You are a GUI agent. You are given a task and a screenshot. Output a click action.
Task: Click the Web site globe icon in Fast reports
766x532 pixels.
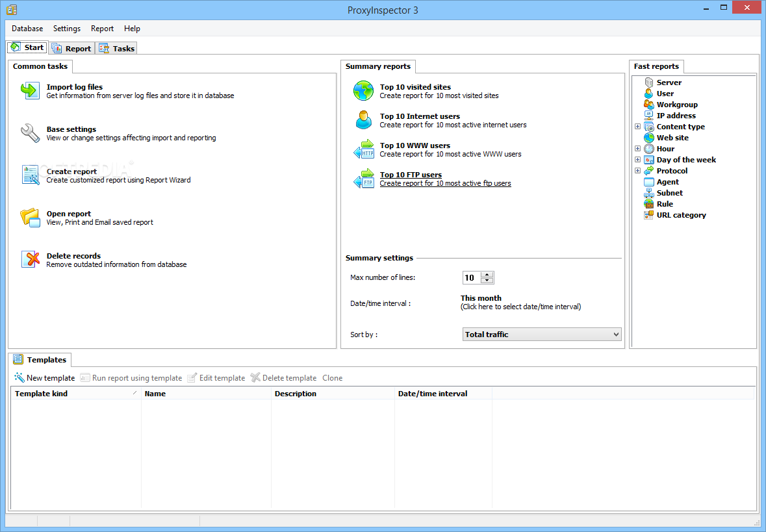point(649,138)
